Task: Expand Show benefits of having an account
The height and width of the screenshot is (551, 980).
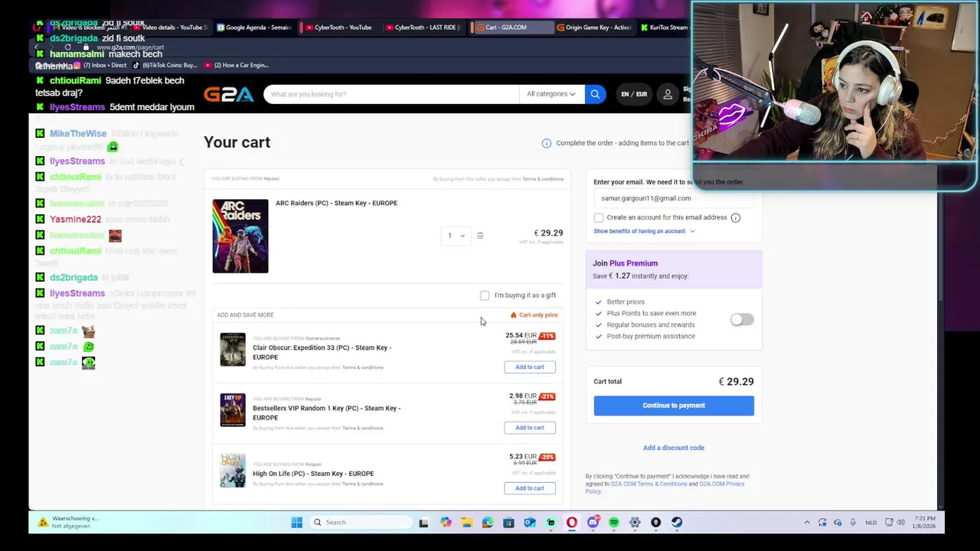Action: [x=644, y=231]
